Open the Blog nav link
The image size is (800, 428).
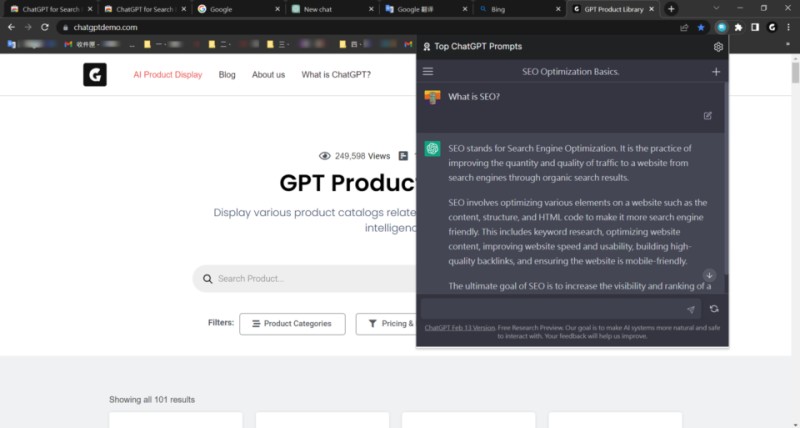pos(227,75)
